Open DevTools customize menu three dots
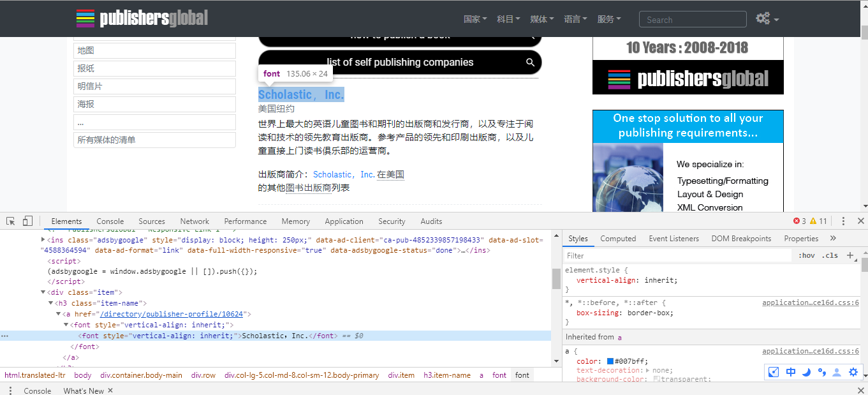This screenshot has height=395, width=868. click(843, 221)
